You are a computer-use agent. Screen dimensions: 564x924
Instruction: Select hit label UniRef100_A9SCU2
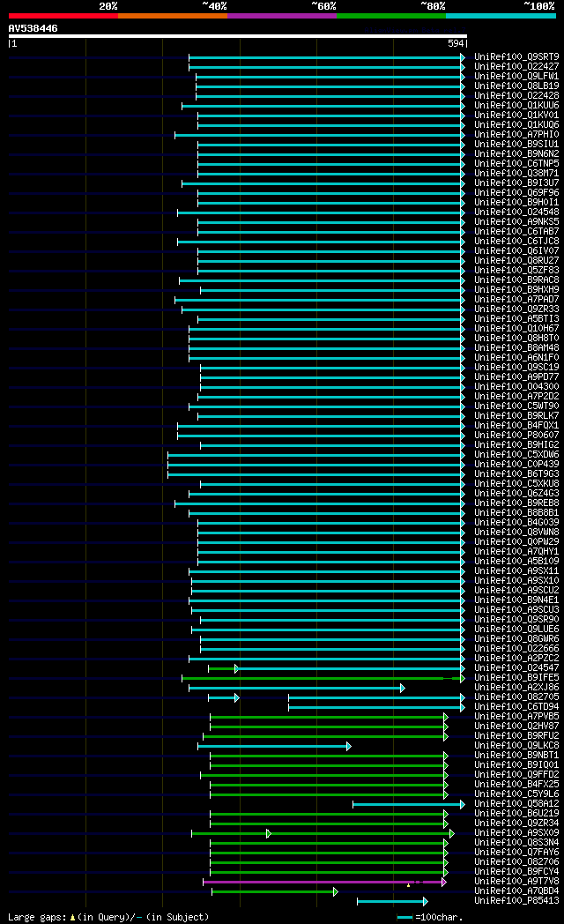517,591
